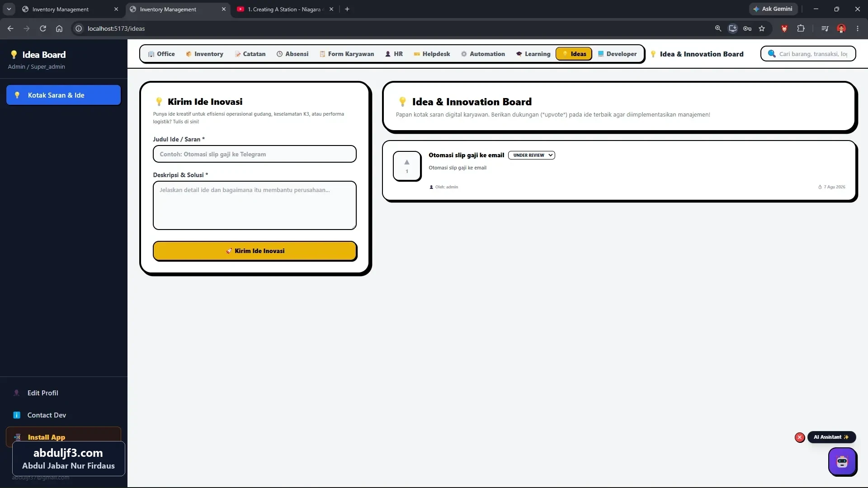Select Kotak Saran & Ide sidebar item
This screenshot has width=868, height=488.
click(x=63, y=95)
